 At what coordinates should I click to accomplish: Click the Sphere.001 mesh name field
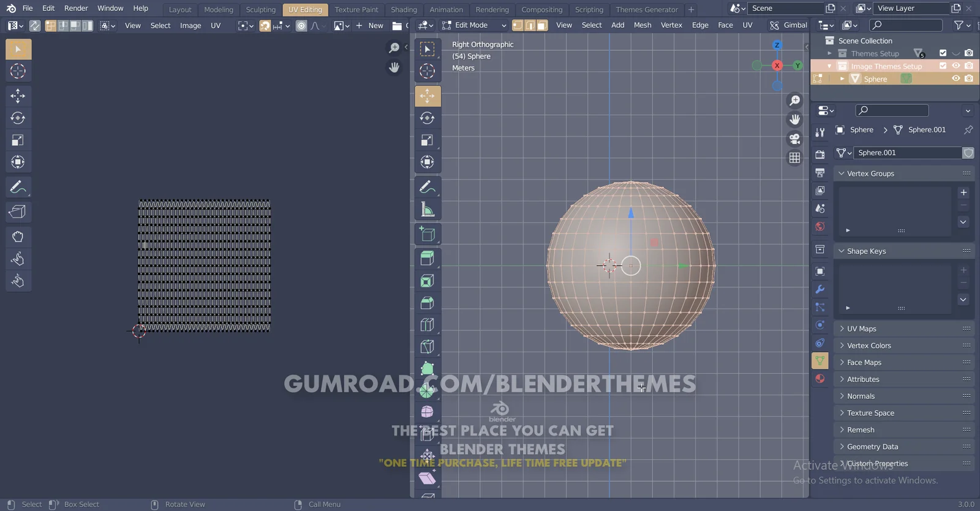908,153
